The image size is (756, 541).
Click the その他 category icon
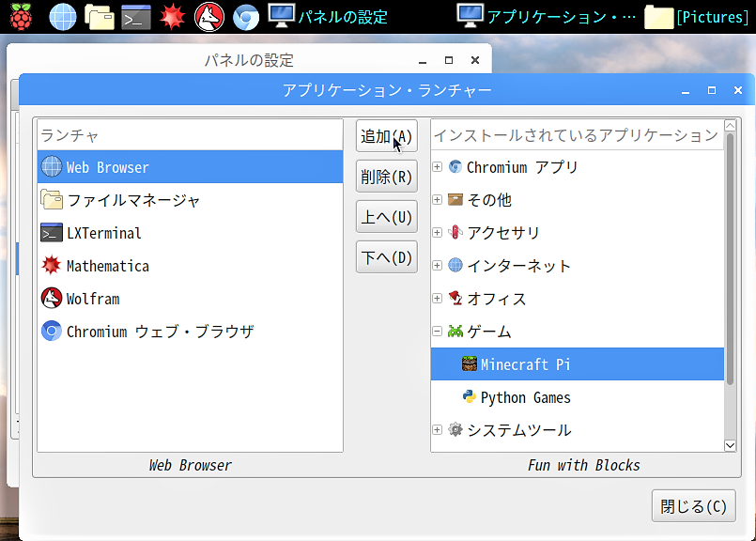(x=455, y=200)
